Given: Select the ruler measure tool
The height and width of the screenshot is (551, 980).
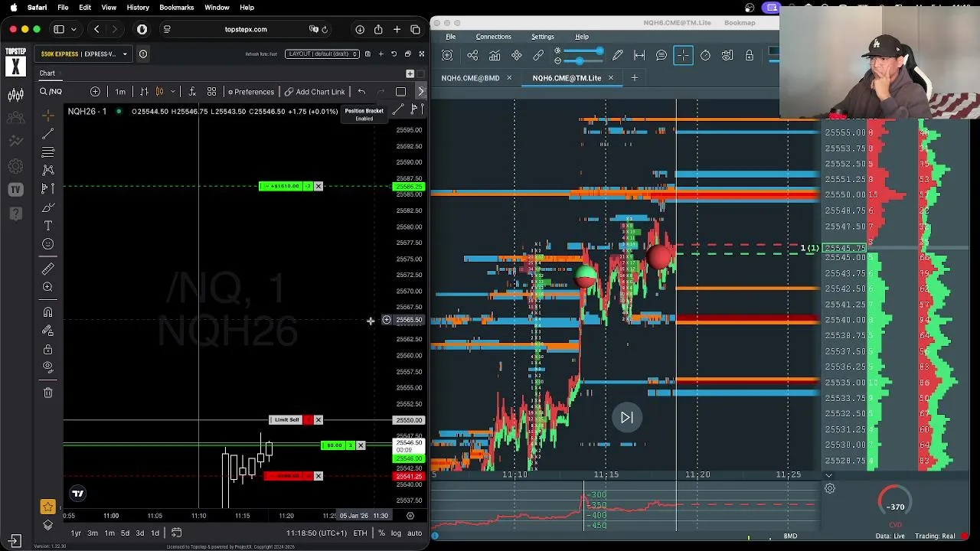Looking at the screenshot, I should [47, 269].
